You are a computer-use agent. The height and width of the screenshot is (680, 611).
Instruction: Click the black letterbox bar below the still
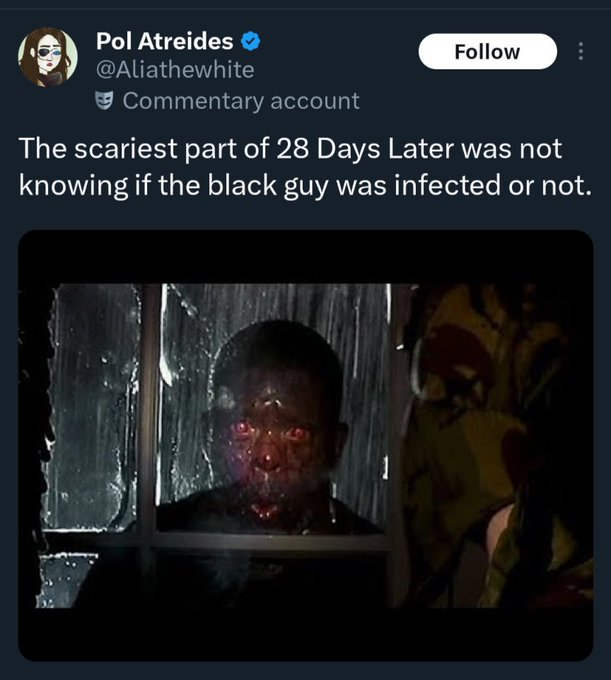coord(305,632)
